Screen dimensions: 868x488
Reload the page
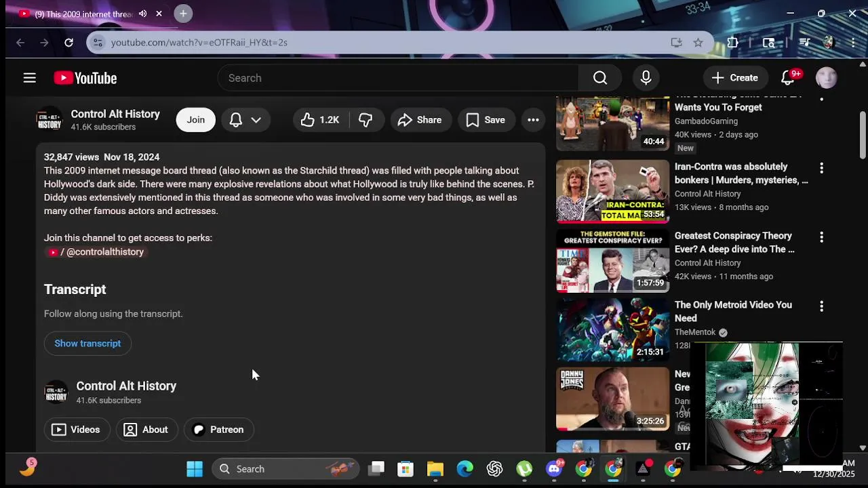coord(68,43)
